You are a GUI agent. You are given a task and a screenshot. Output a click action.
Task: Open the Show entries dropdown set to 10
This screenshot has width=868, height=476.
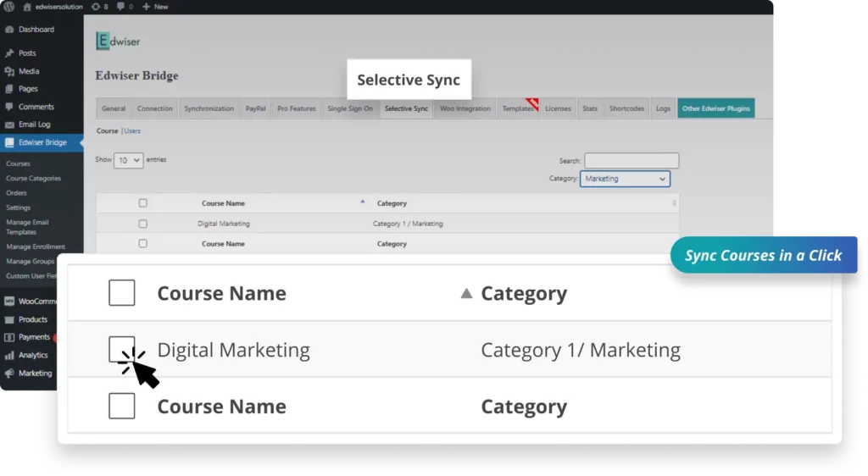pyautogui.click(x=129, y=160)
